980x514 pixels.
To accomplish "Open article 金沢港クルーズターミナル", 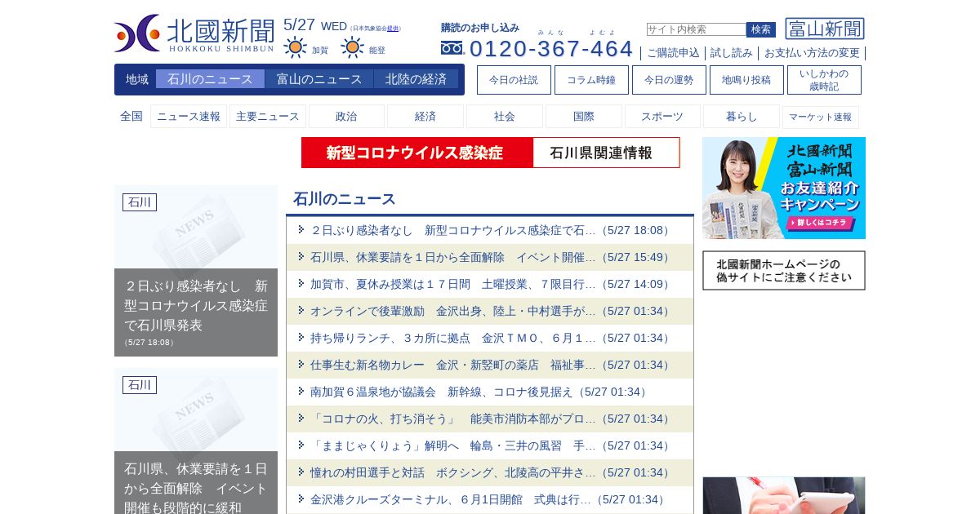I will coord(490,499).
